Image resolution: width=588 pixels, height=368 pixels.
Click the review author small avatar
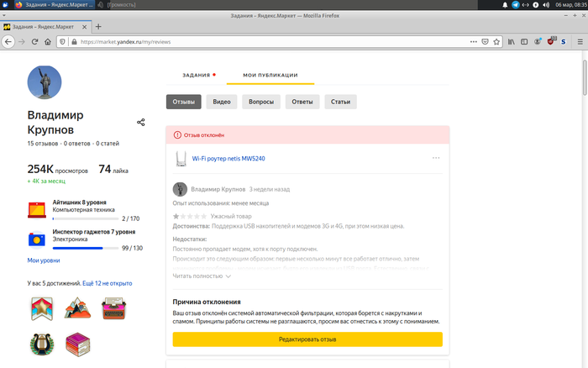pos(180,189)
